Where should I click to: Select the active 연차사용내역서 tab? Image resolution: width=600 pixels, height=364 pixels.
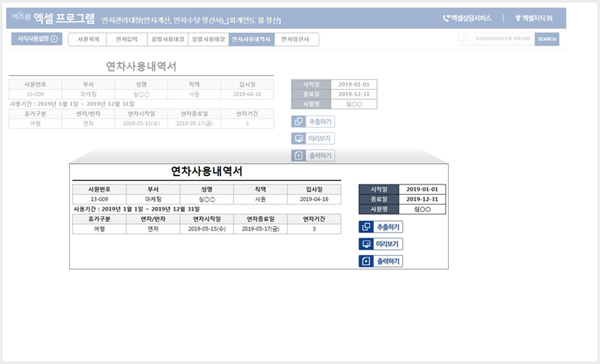coord(251,39)
